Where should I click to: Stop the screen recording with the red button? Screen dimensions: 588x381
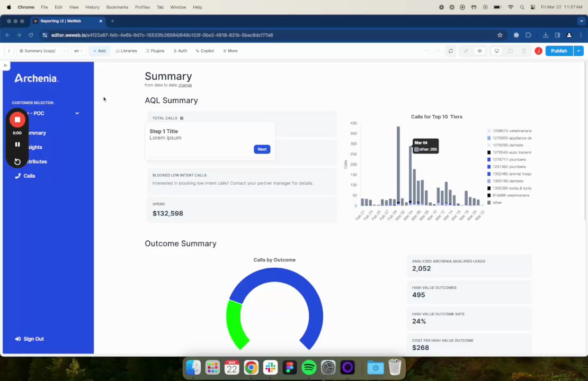click(x=17, y=120)
